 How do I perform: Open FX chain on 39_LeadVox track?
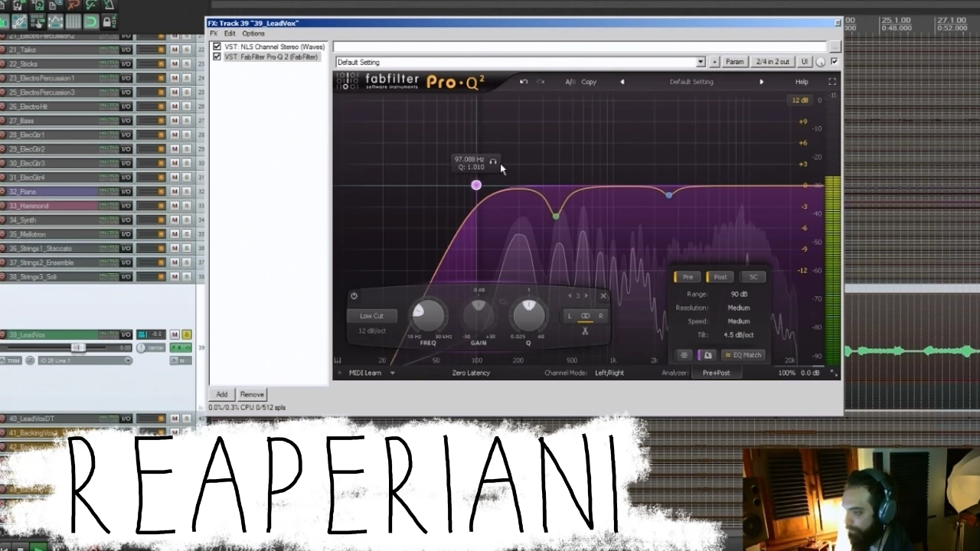(x=178, y=348)
